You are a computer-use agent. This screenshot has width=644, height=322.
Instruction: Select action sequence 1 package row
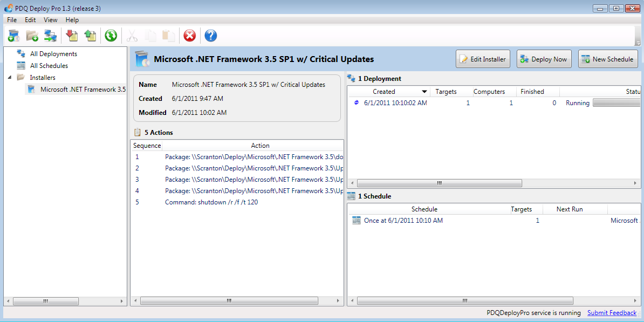tap(237, 157)
